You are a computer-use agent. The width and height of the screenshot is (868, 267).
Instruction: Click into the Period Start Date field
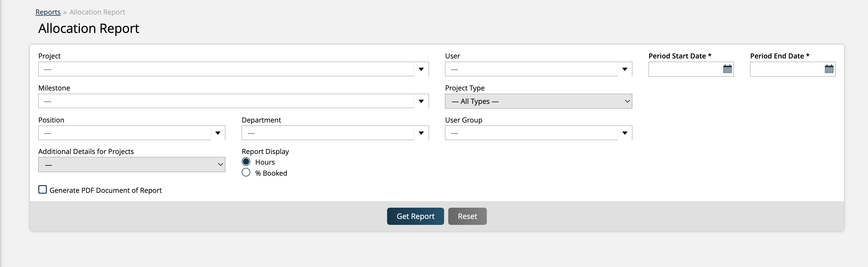click(x=684, y=69)
